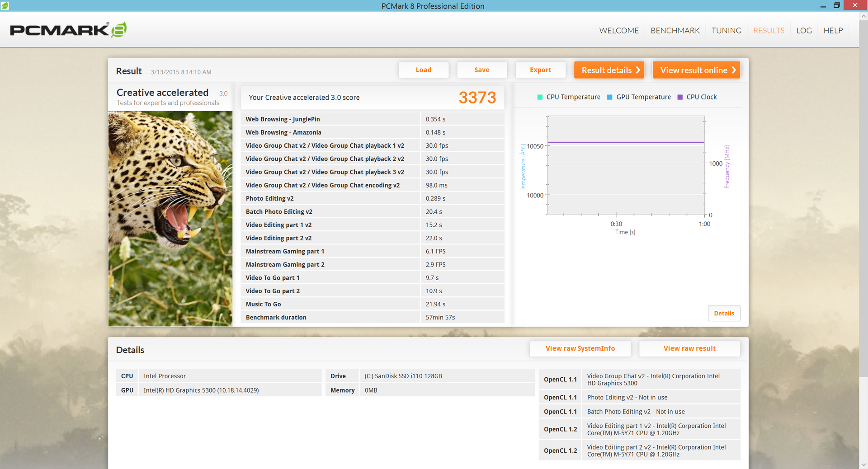Click Mainstream Gaming part 1 row
The height and width of the screenshot is (469, 868).
click(373, 251)
